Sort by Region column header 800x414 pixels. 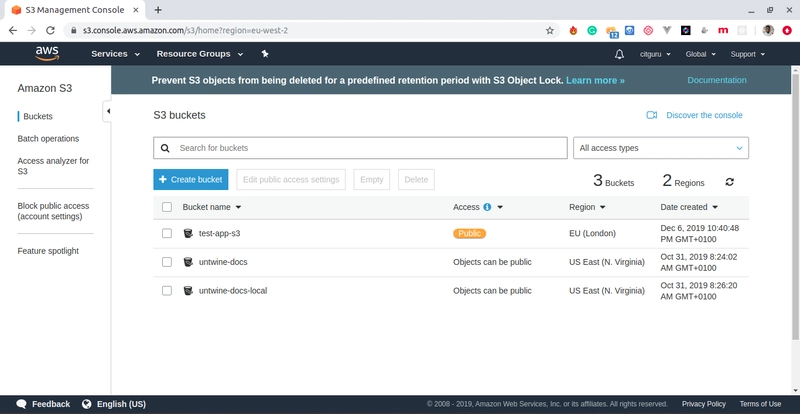point(587,207)
